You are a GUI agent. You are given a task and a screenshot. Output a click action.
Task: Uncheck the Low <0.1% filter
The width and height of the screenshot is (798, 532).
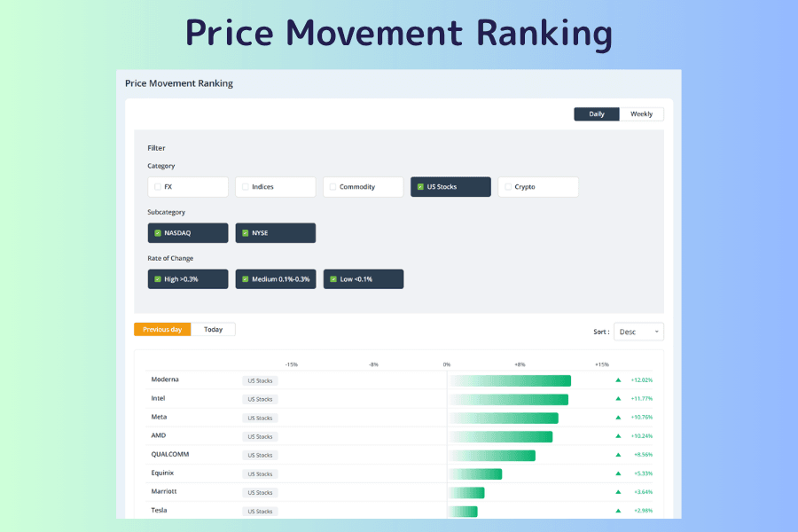[364, 279]
